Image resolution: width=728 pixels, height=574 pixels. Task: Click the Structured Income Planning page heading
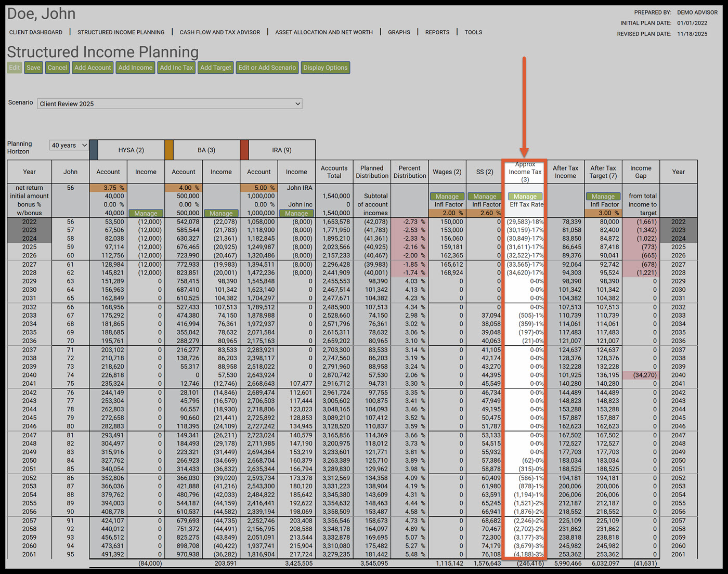tap(102, 52)
